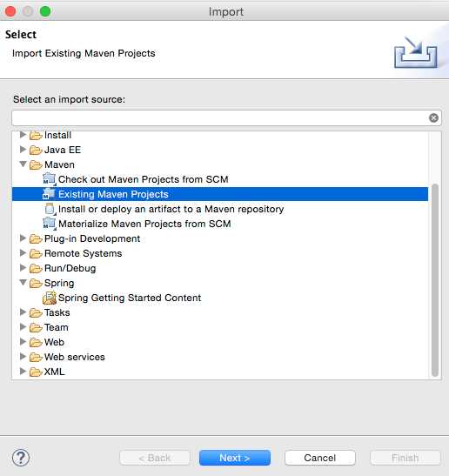
Task: Click the Existing Maven Projects icon
Action: click(49, 194)
